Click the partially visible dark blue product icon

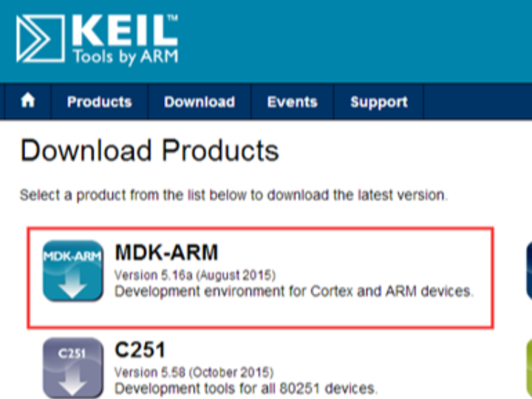(x=529, y=270)
